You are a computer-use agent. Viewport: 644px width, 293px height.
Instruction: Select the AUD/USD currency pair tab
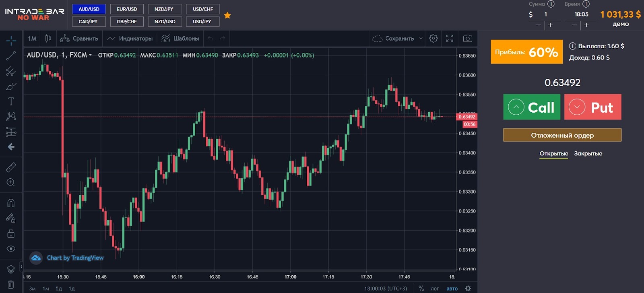pyautogui.click(x=89, y=9)
